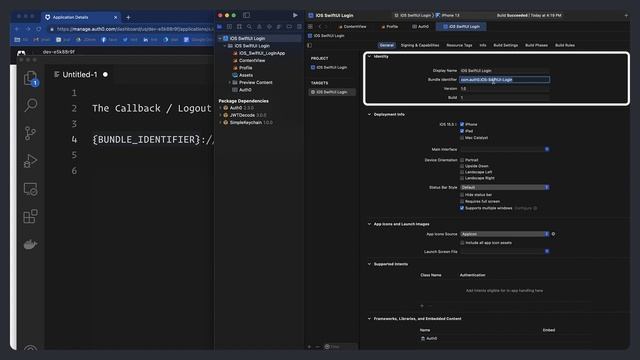
Task: Switch to the Build Rules tab
Action: tap(565, 45)
